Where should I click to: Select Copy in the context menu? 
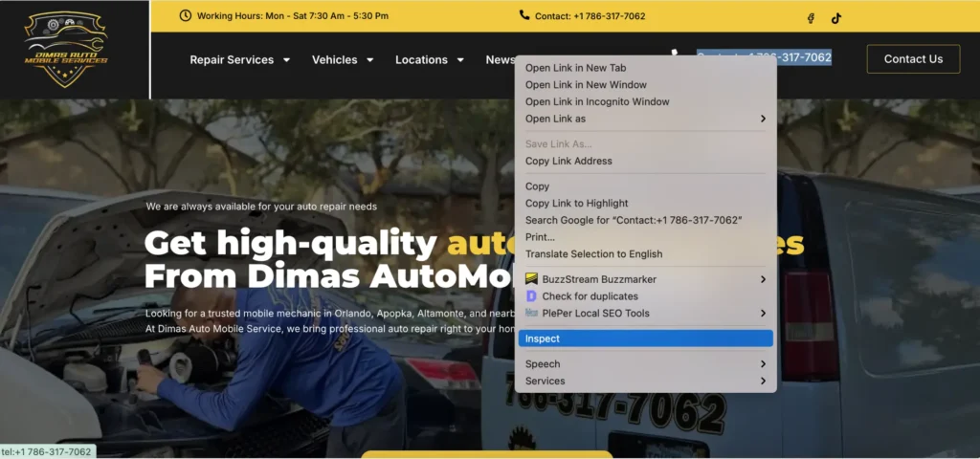pos(646,186)
